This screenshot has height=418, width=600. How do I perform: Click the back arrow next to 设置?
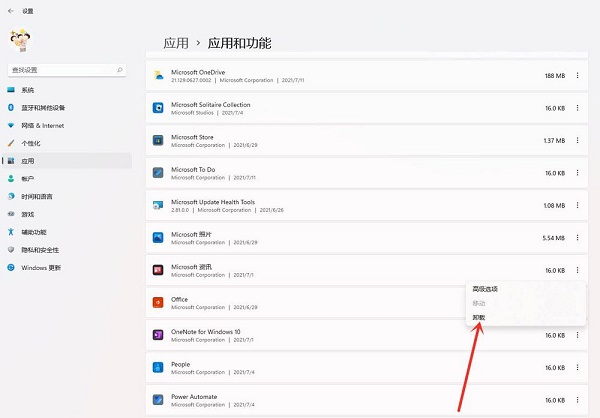[10, 11]
